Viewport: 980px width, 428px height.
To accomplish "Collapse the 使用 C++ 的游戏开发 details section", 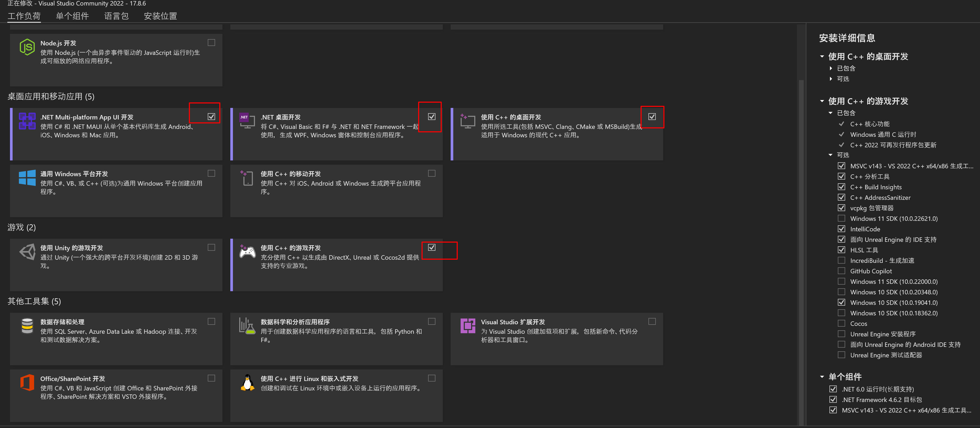I will (x=822, y=101).
